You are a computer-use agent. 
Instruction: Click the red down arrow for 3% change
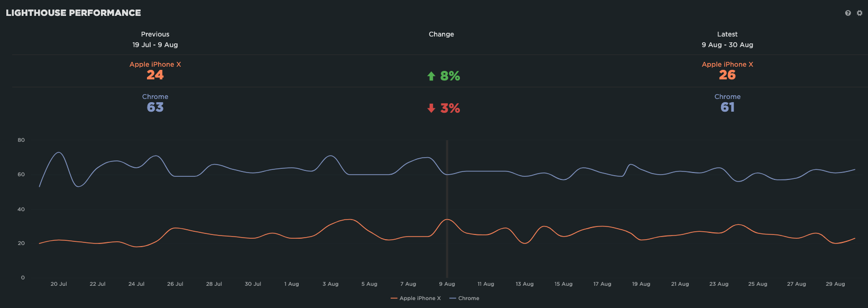(431, 108)
